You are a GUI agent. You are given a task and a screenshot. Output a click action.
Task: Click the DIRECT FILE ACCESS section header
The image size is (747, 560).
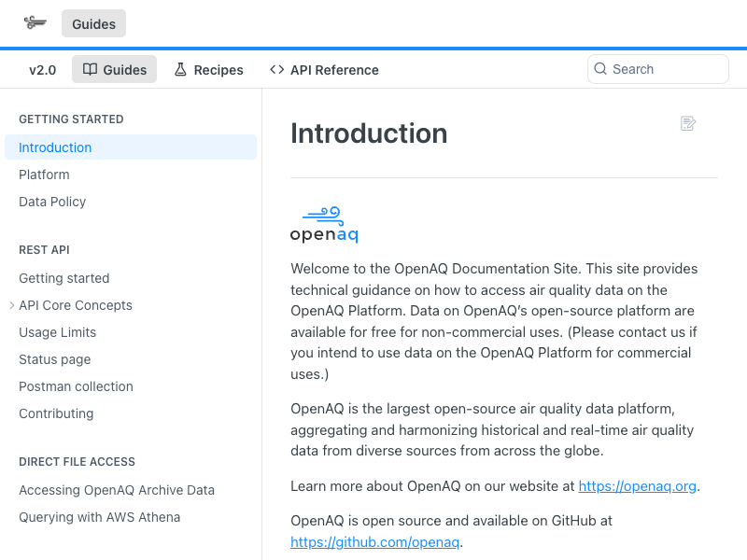click(78, 462)
